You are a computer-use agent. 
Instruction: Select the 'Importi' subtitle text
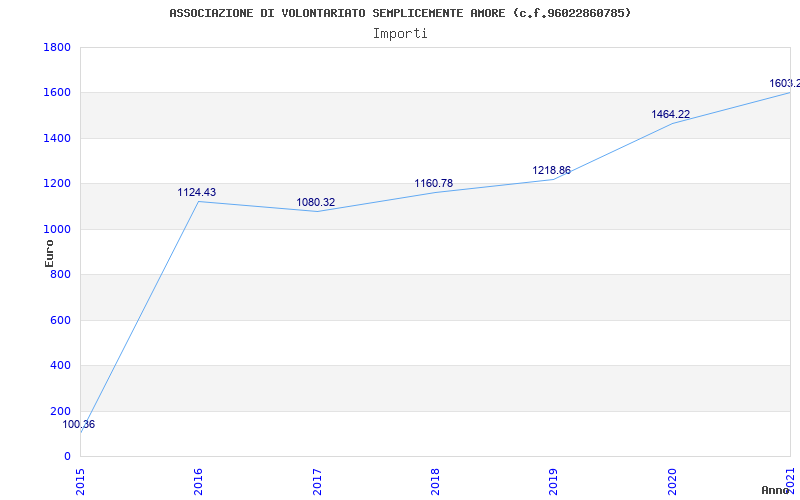click(x=400, y=34)
